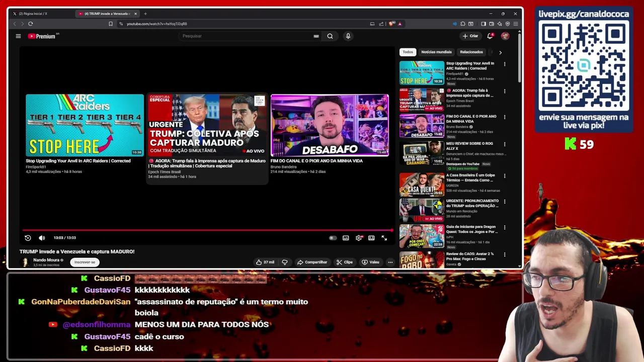This screenshot has width=644, height=362.
Task: Open the player settings gear
Action: [359, 238]
